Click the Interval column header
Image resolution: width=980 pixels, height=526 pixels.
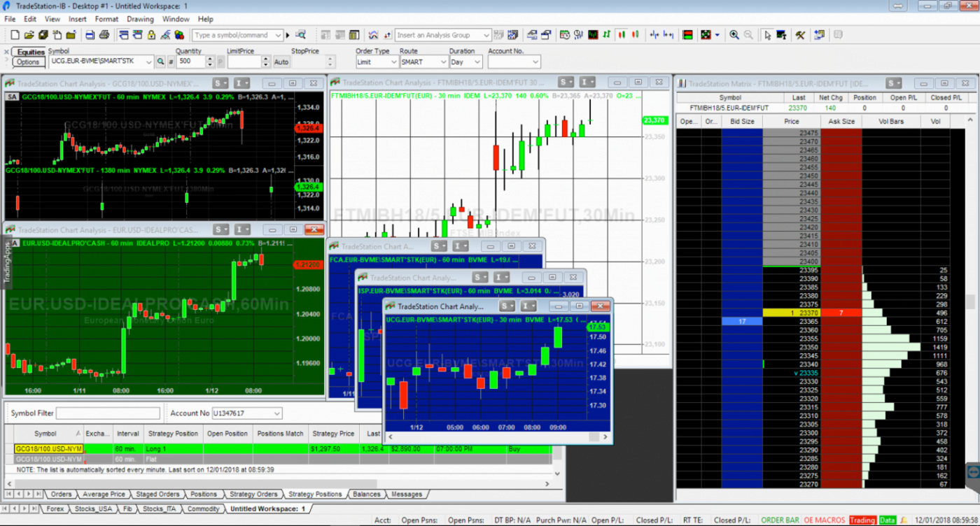128,434
